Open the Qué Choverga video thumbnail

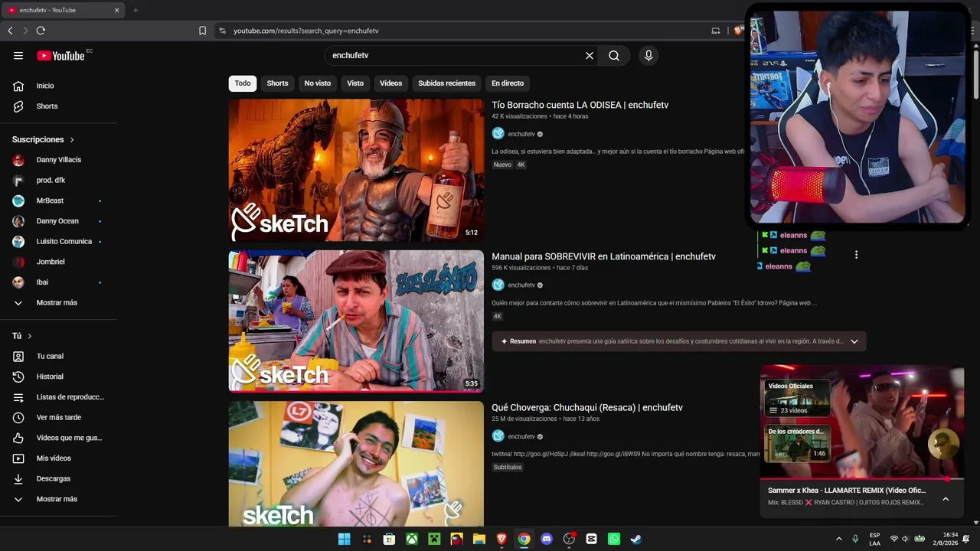pyautogui.click(x=356, y=464)
